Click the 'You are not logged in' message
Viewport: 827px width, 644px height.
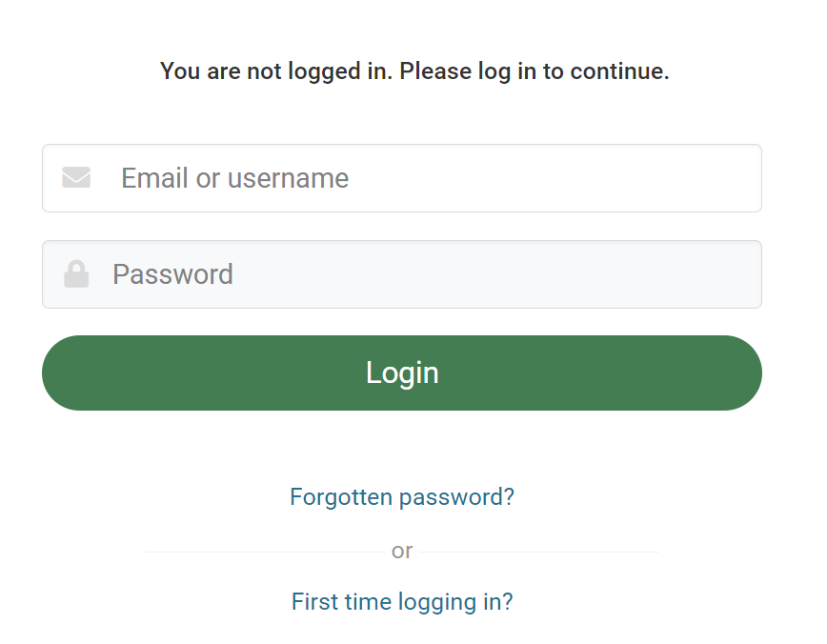pyautogui.click(x=414, y=71)
